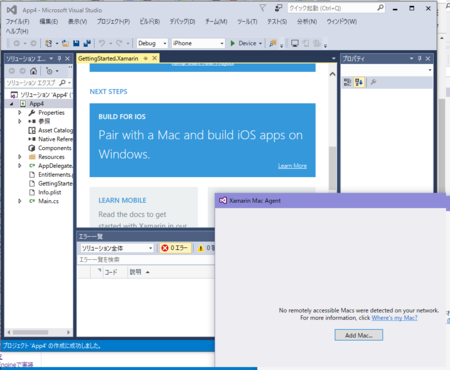The image size is (450, 370).
Task: Click Solution Explorer pending changes filter icon
Action: point(49,71)
